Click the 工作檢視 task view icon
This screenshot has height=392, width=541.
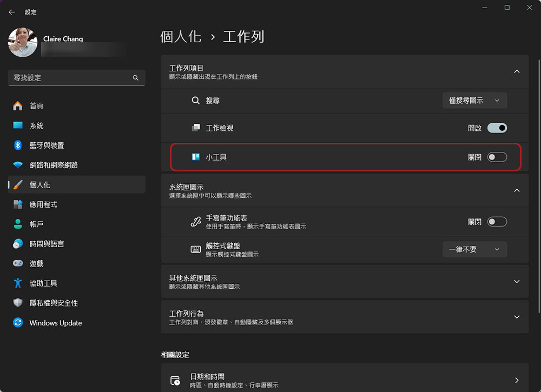196,128
